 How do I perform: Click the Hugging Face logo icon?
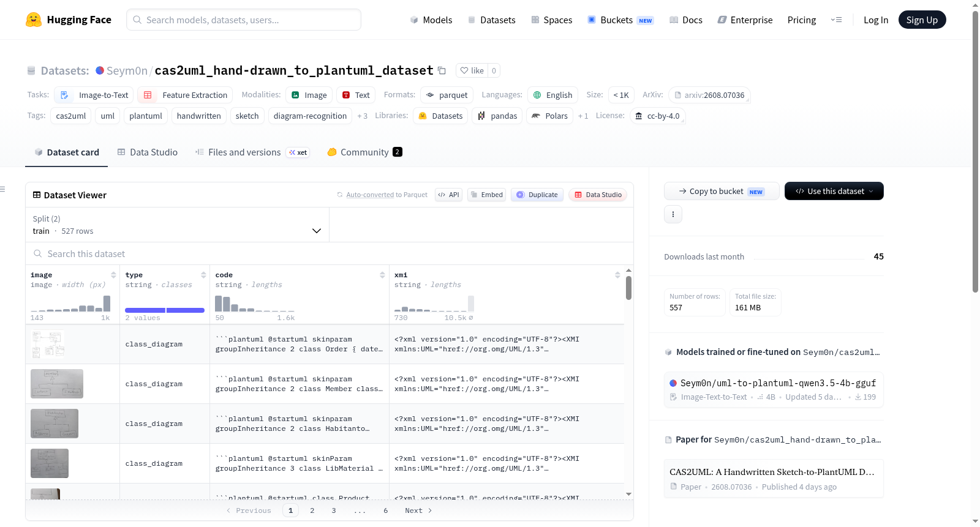[34, 20]
